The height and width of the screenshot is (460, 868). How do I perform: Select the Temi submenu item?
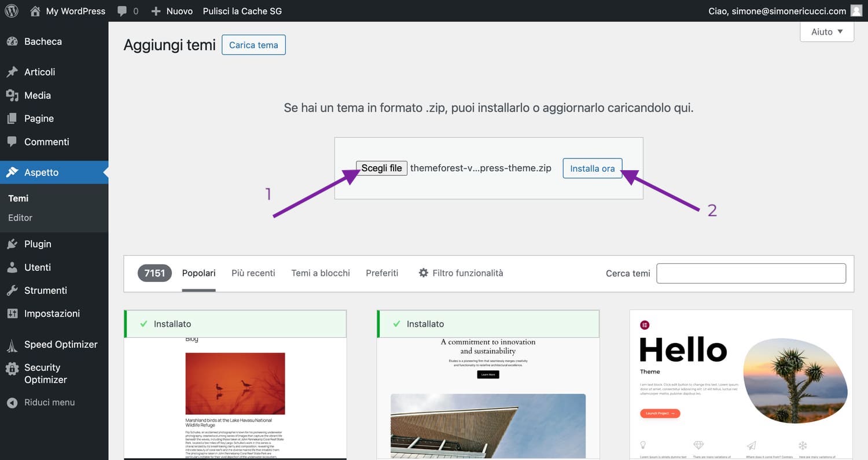(19, 198)
